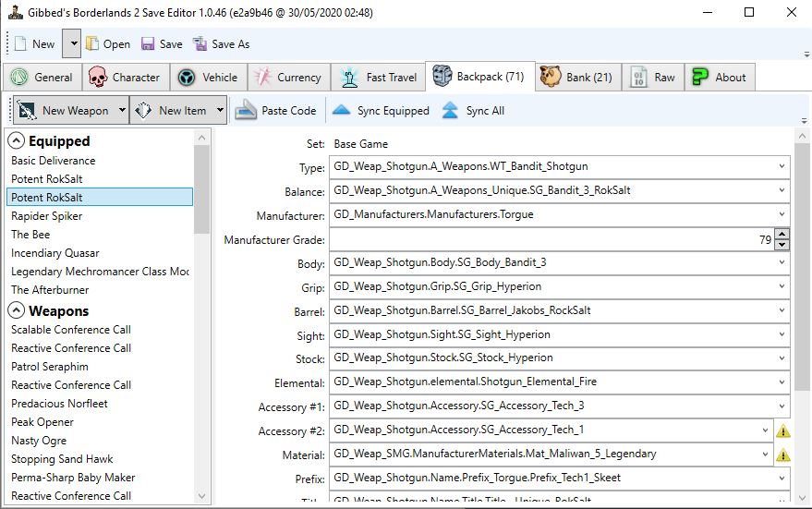Open the Accessory #2 dropdown
Screen dimensions: 812x509
pos(765,430)
